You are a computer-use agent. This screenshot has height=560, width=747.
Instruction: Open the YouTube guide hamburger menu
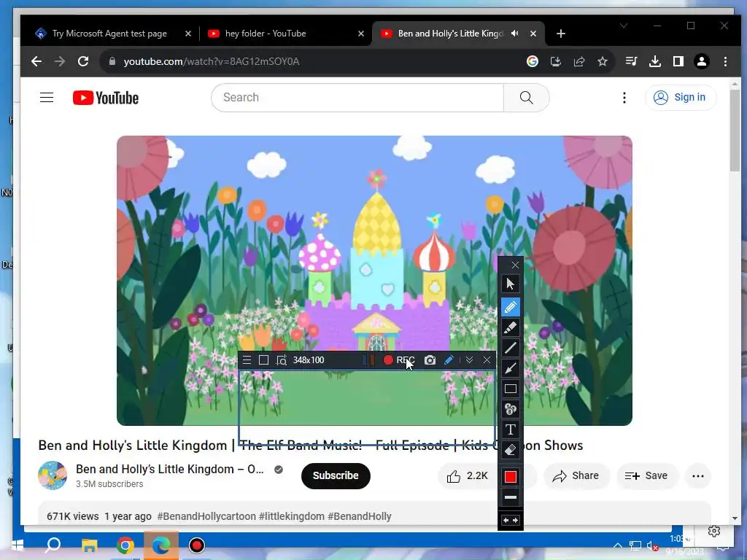click(46, 98)
